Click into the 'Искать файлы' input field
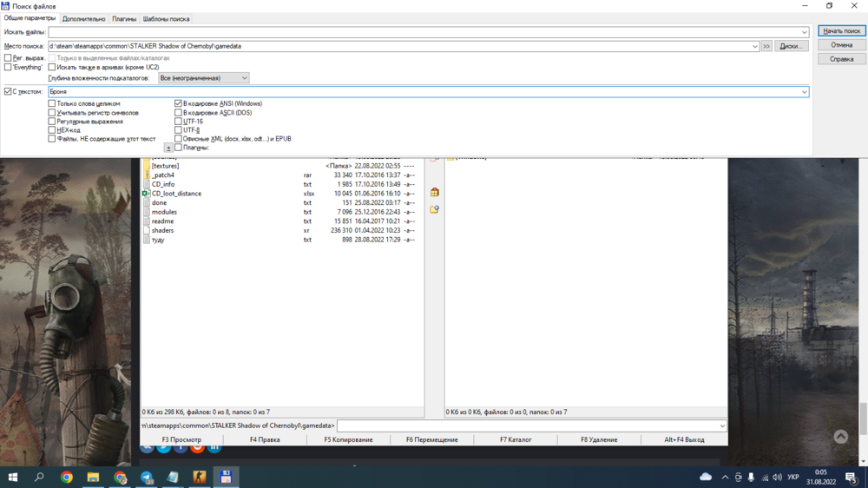Viewport: 868px width, 488px height. coord(425,32)
